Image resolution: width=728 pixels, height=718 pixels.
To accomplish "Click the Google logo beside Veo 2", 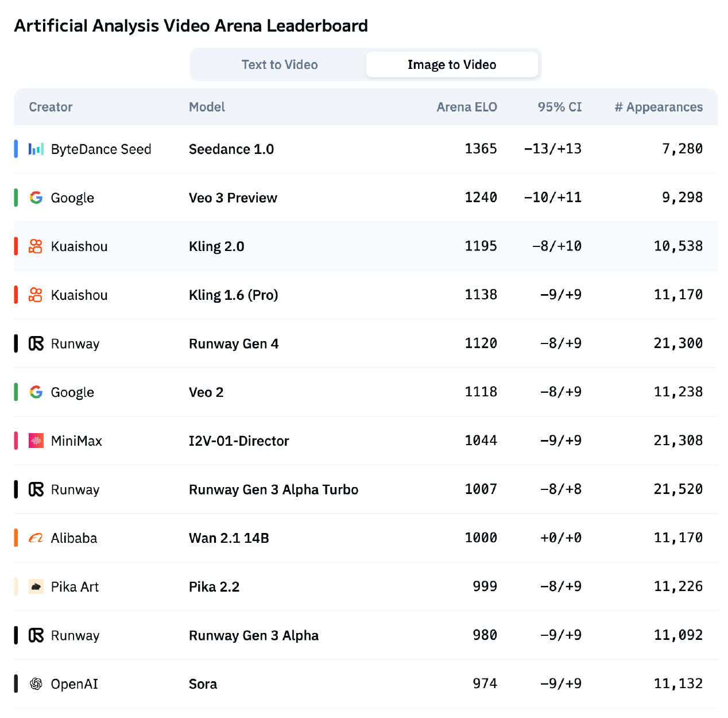I will pyautogui.click(x=36, y=392).
